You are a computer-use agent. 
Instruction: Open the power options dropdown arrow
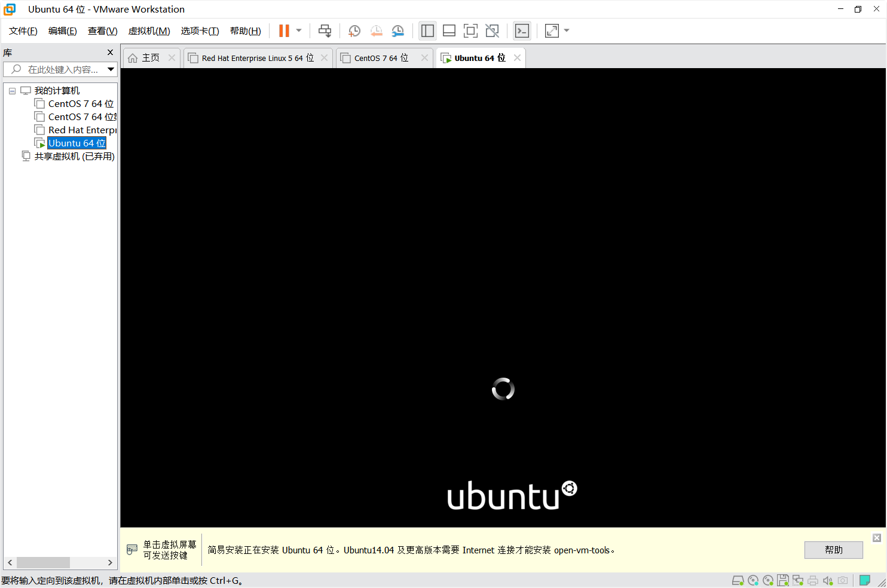(299, 30)
